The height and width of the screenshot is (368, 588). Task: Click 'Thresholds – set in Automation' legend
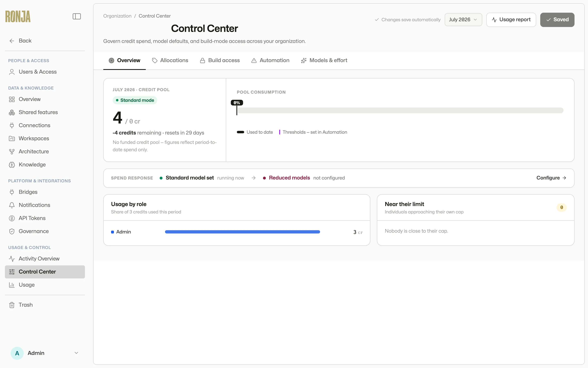click(313, 132)
